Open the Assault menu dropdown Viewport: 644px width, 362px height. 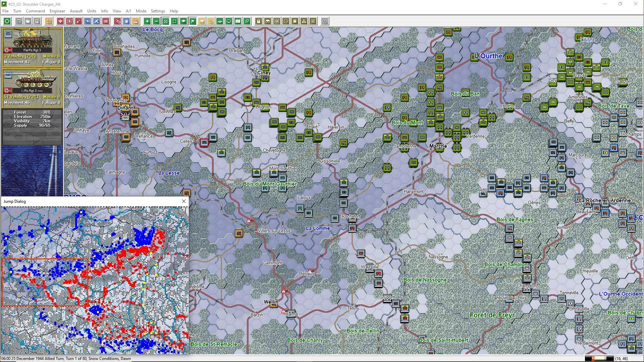pos(76,11)
